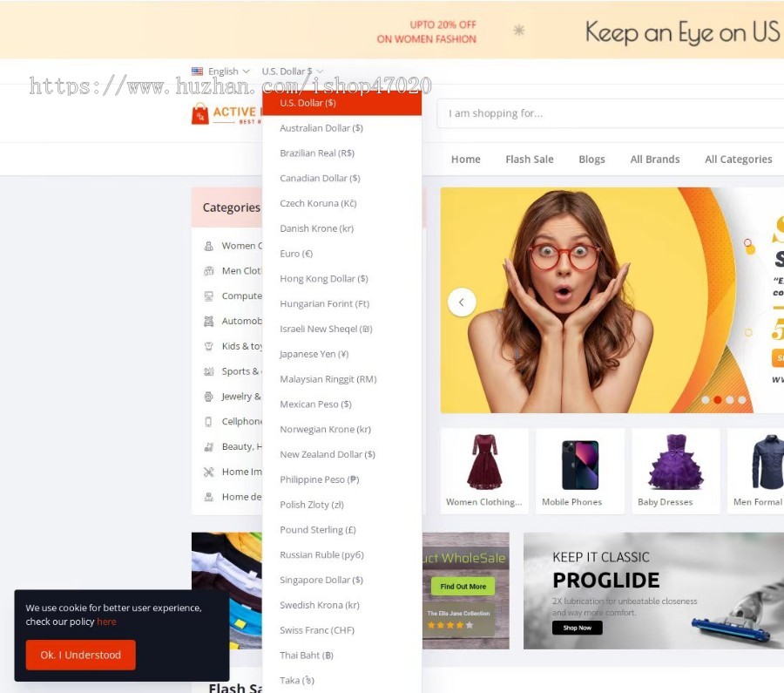Focus the 'I am shopping for...' search field
This screenshot has height=693, width=784.
pos(610,113)
